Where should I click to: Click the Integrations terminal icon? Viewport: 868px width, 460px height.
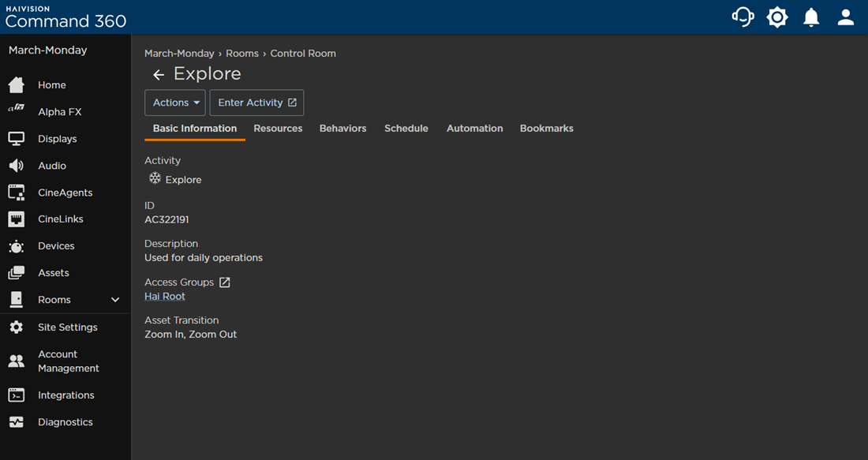coord(16,395)
